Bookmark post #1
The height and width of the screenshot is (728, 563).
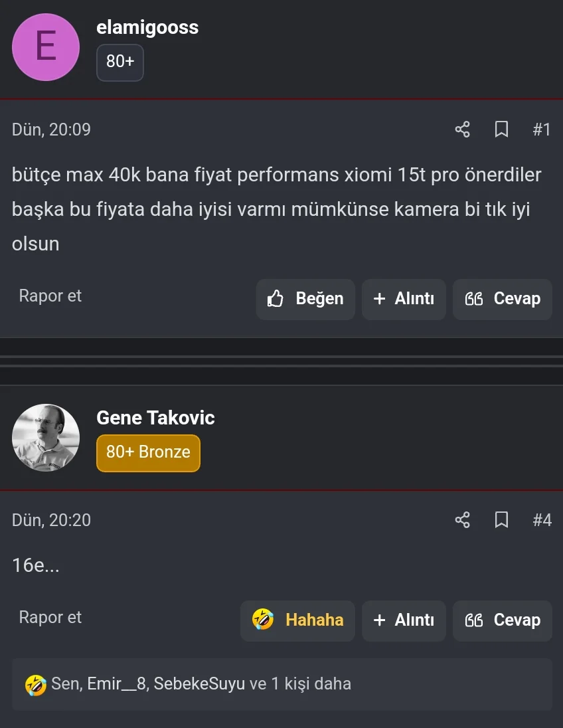501,129
